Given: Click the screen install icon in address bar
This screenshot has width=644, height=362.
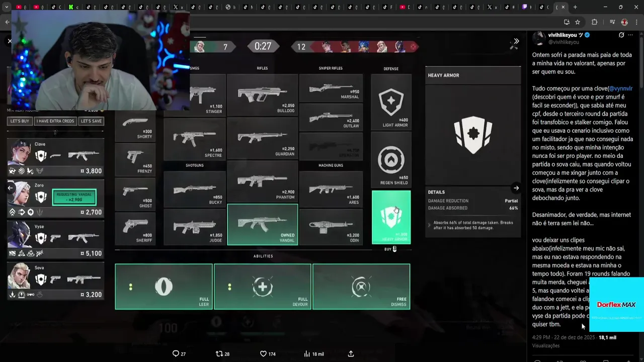Looking at the screenshot, I should (567, 22).
